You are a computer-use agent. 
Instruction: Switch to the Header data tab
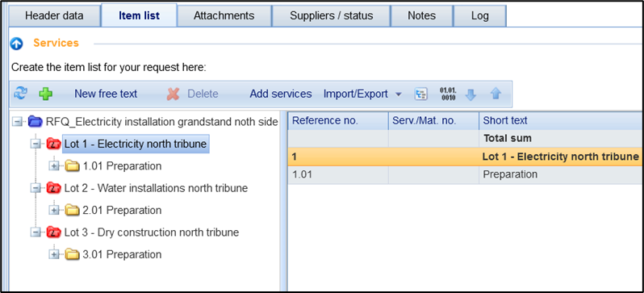coord(54,16)
